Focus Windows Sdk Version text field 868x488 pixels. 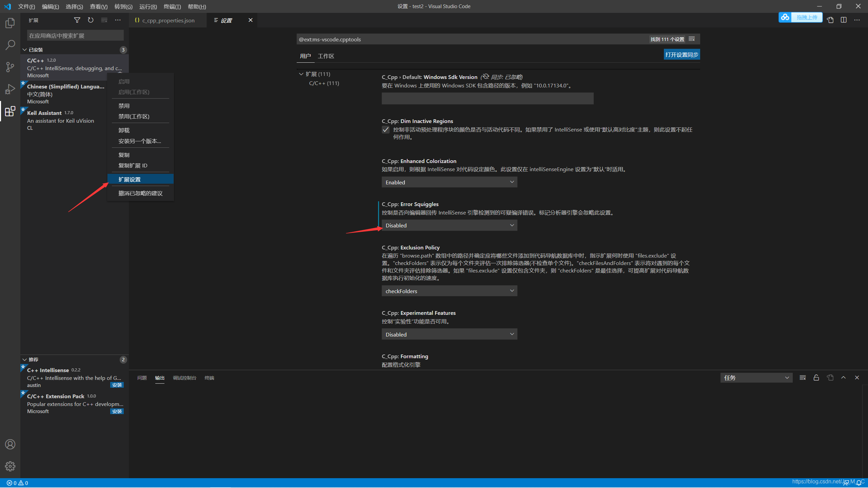click(488, 98)
